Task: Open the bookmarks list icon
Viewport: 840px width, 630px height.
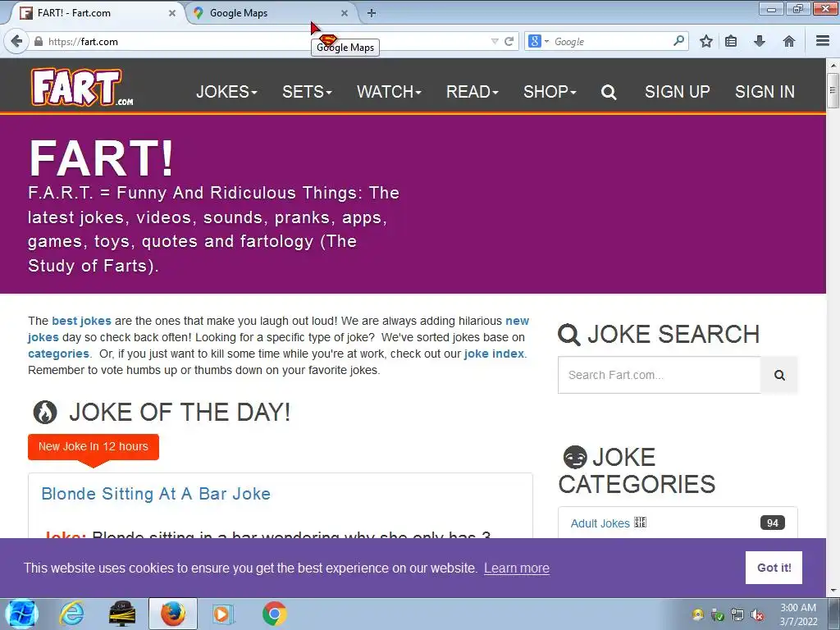Action: pyautogui.click(x=731, y=41)
